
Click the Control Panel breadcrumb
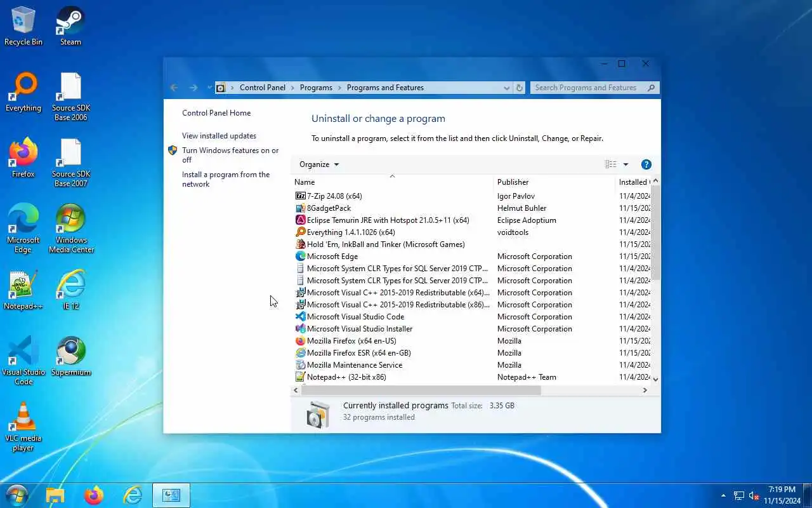click(263, 88)
